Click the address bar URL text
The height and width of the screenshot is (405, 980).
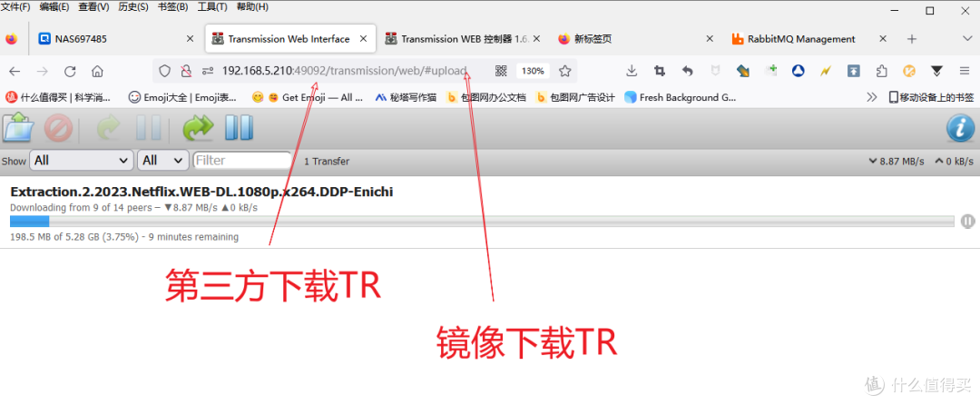pos(344,71)
